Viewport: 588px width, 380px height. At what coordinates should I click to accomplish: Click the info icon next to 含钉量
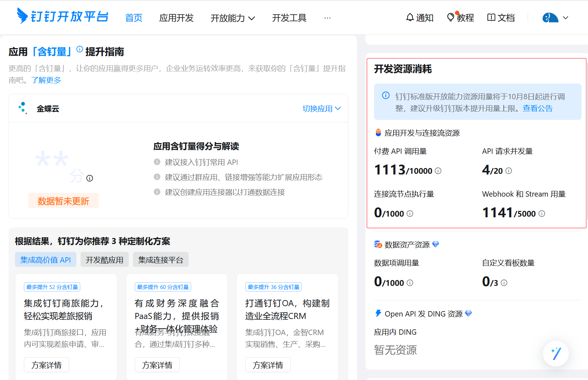pos(80,49)
